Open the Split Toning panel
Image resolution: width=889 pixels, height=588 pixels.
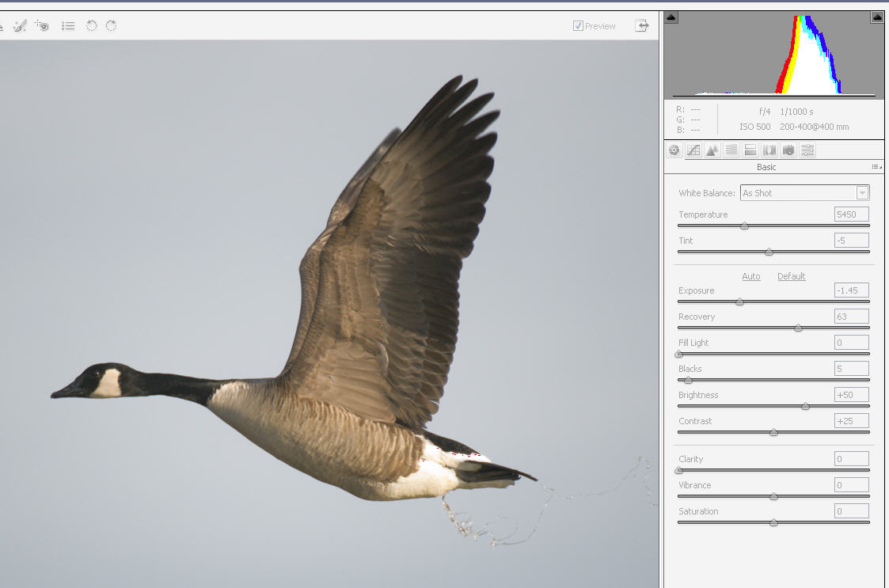coord(750,150)
